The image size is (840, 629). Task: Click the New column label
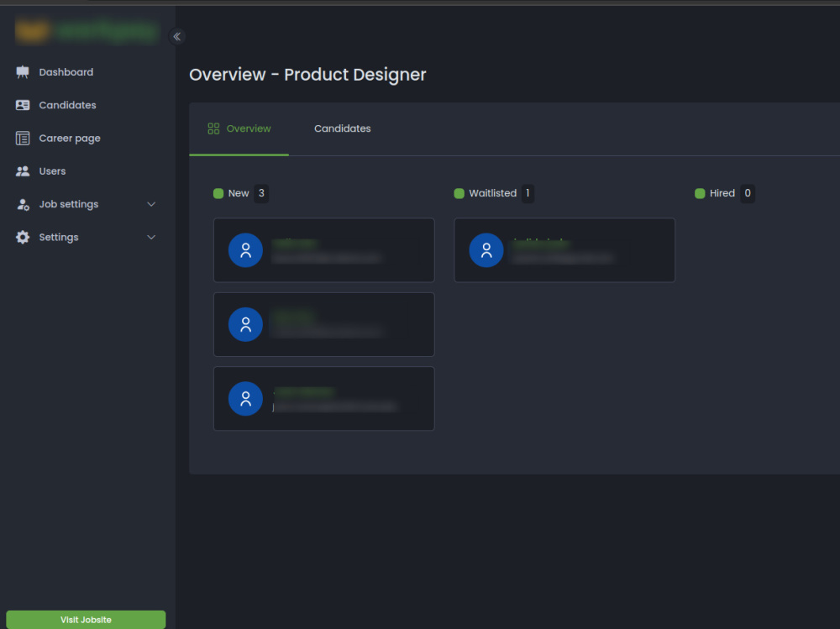239,193
